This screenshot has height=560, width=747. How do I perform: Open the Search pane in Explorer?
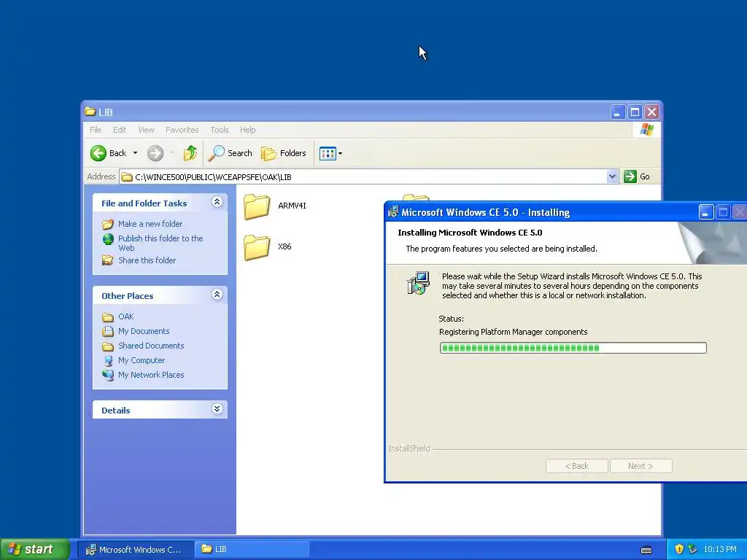230,153
